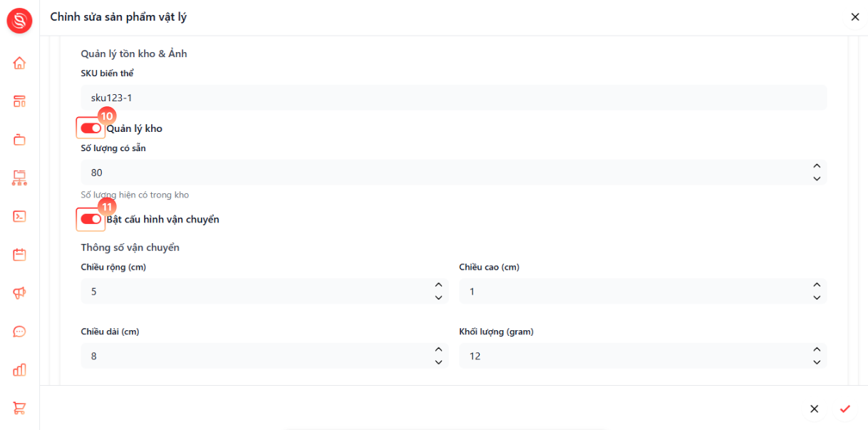
Task: Click the storefront layout sidebar icon
Action: (x=19, y=101)
